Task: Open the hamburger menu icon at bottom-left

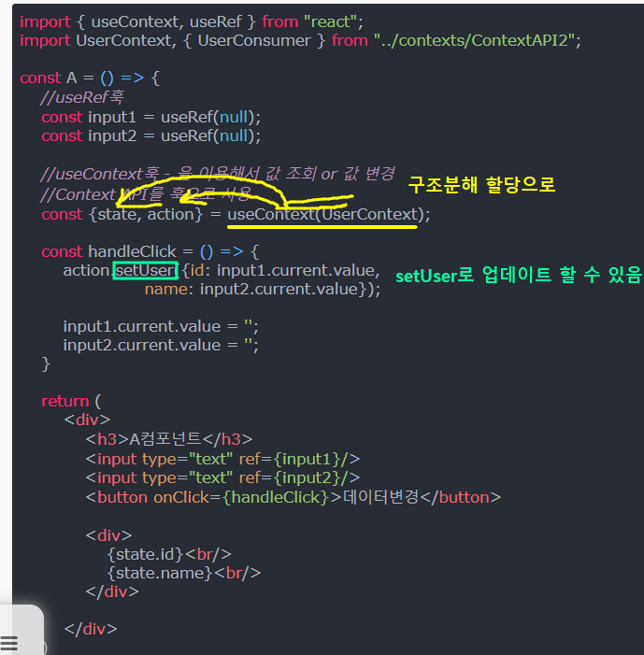Action: pos(8,643)
